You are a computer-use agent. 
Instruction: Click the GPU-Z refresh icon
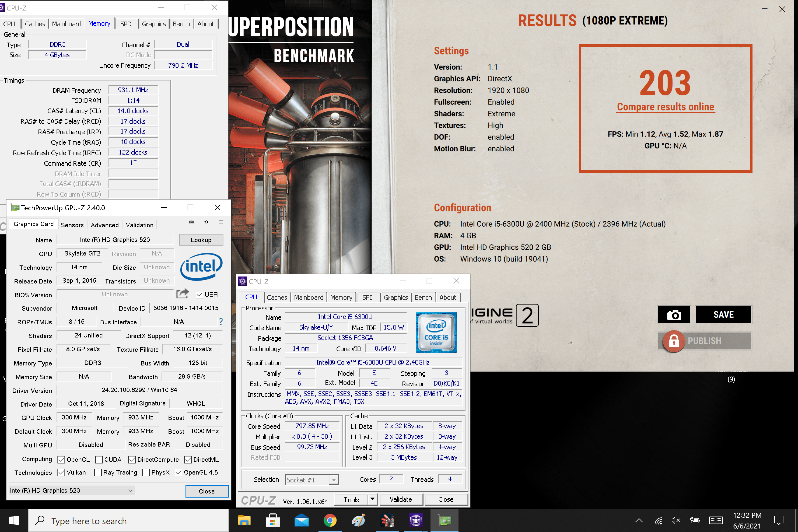pyautogui.click(x=206, y=222)
